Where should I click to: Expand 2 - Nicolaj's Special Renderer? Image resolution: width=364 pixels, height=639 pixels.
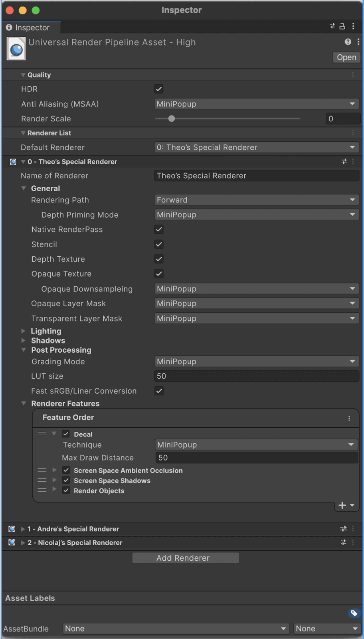23,542
